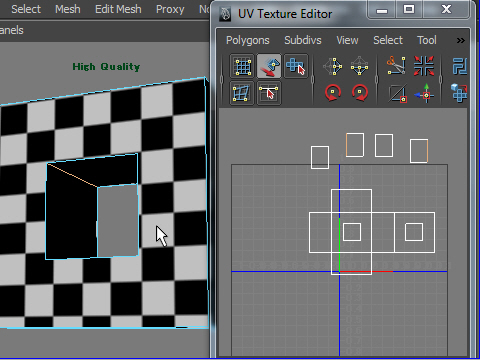Image resolution: width=480 pixels, height=360 pixels.
Task: Minimize the UV Texture Editor window
Action: tap(382, 10)
